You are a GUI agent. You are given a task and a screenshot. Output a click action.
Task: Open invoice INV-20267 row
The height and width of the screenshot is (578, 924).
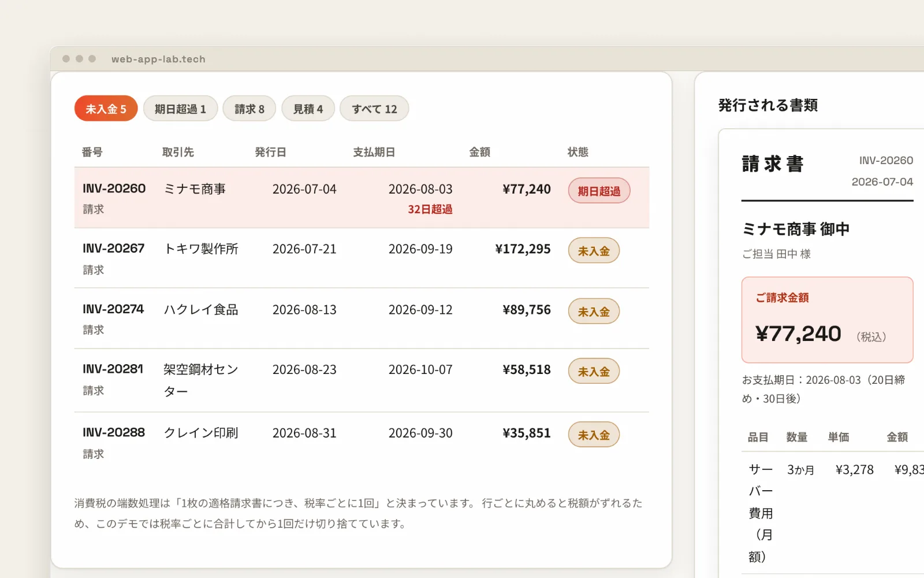tap(362, 258)
